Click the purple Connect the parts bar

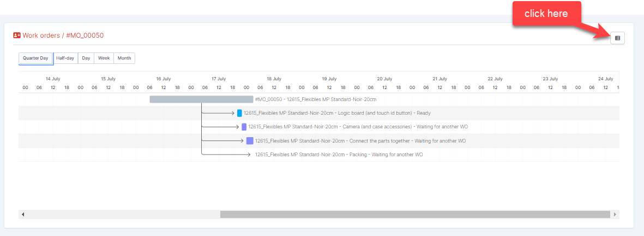click(x=250, y=141)
